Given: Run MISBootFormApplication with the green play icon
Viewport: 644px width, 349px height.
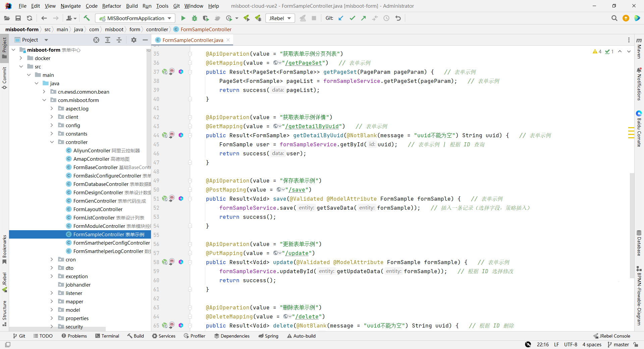Looking at the screenshot, I should coord(183,18).
